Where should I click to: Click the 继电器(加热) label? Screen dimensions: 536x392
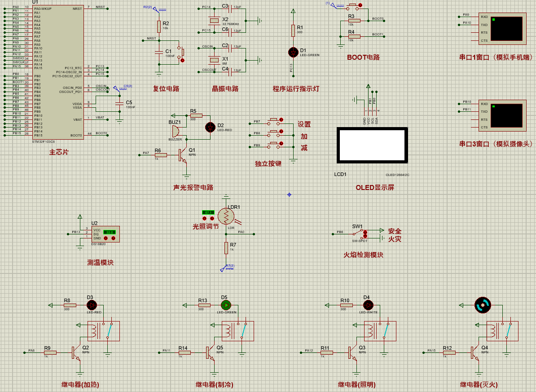[80, 385]
